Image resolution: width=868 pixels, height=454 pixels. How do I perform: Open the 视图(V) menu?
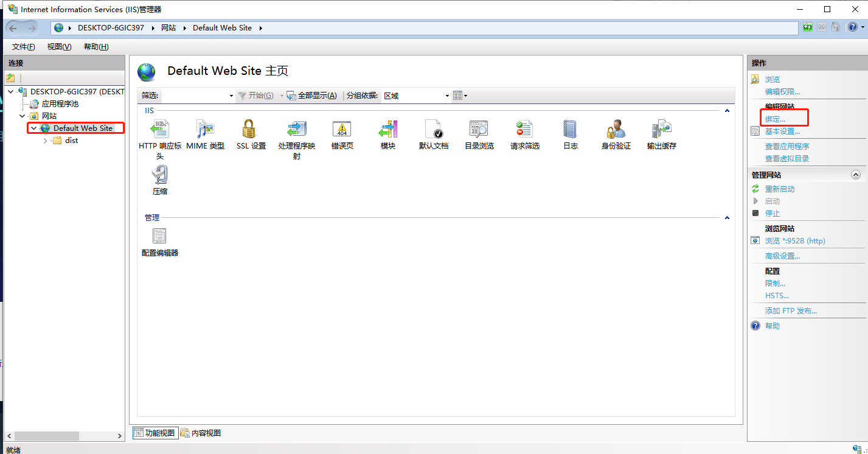(x=59, y=47)
